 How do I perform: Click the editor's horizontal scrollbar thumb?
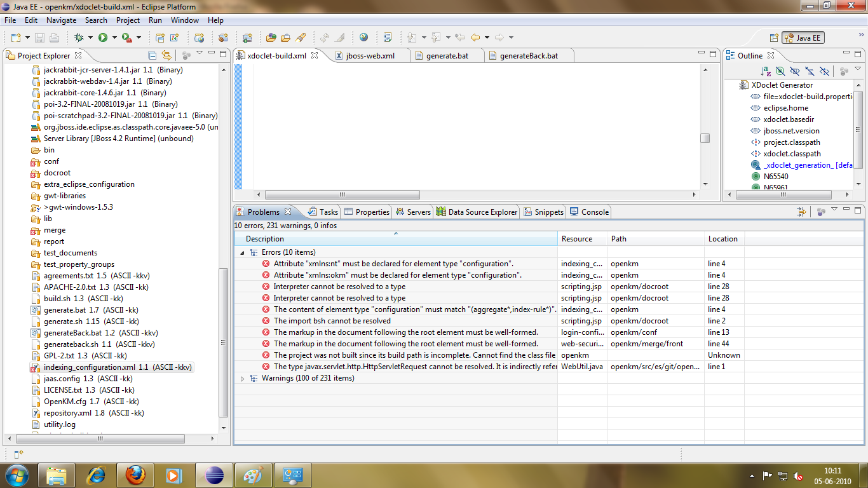point(341,194)
